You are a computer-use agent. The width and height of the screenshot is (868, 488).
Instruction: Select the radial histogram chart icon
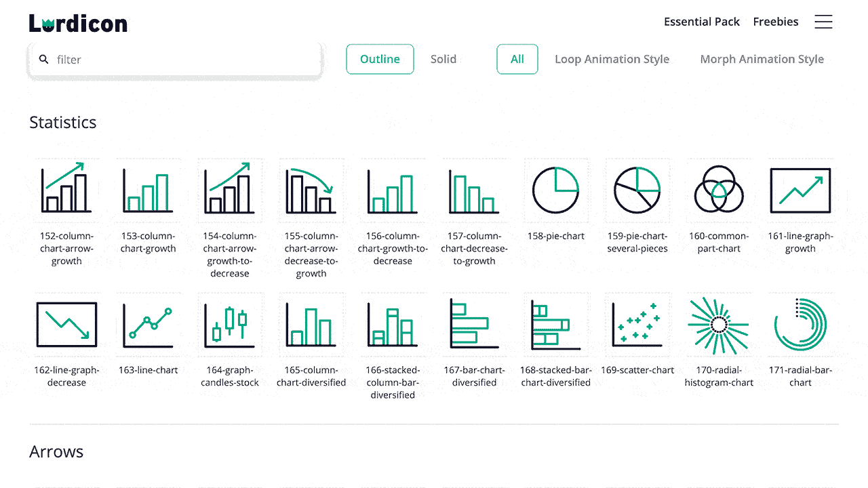pos(718,325)
